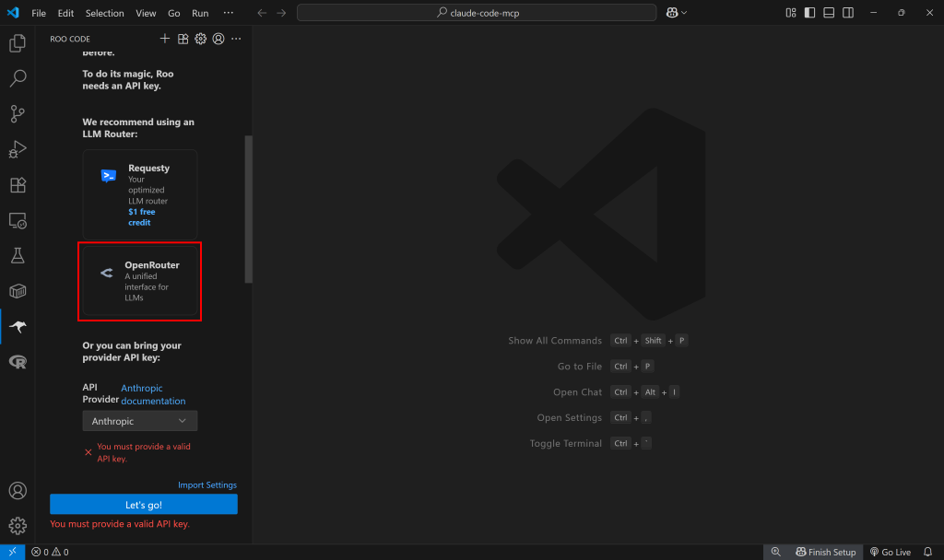Open Run and Debug view
944x560 pixels.
[17, 148]
